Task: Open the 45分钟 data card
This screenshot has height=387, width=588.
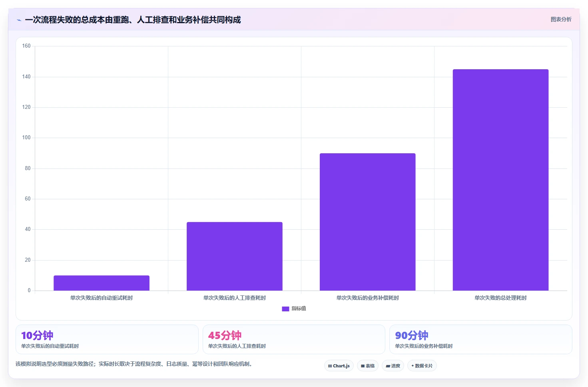Action: click(x=294, y=339)
